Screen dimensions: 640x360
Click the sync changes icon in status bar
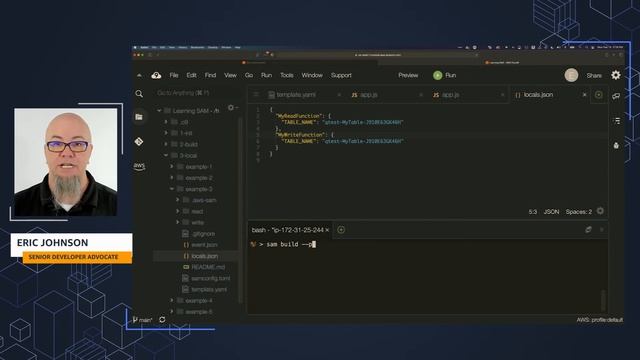click(162, 320)
